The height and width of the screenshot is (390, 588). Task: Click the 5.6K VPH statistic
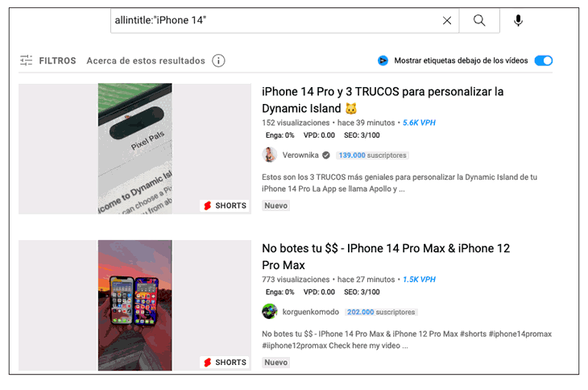tap(419, 122)
